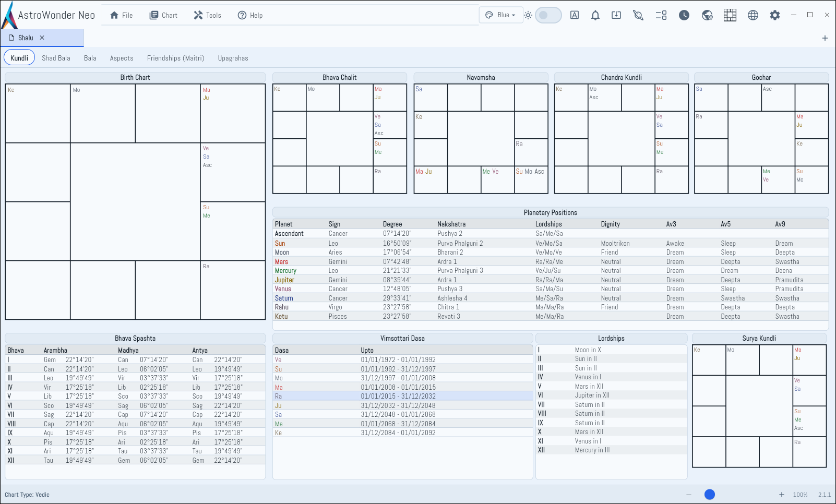
Task: Open the Help menu
Action: tap(250, 15)
